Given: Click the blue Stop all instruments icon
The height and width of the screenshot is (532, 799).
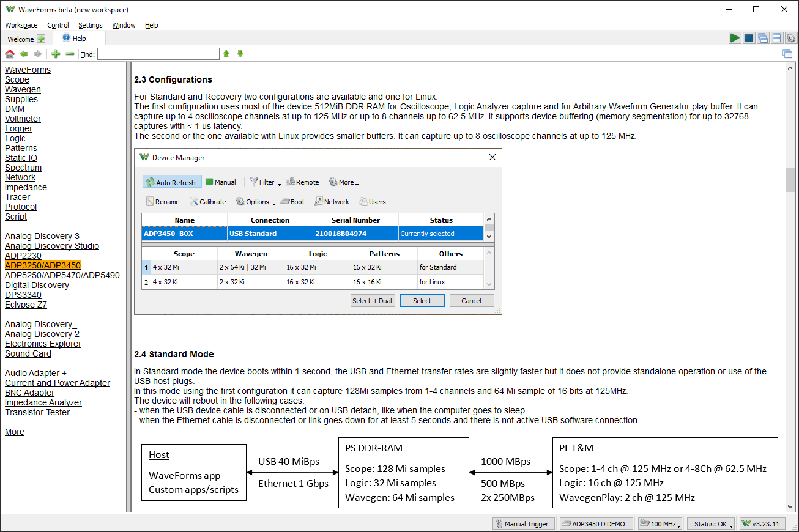Looking at the screenshot, I should click(x=749, y=38).
